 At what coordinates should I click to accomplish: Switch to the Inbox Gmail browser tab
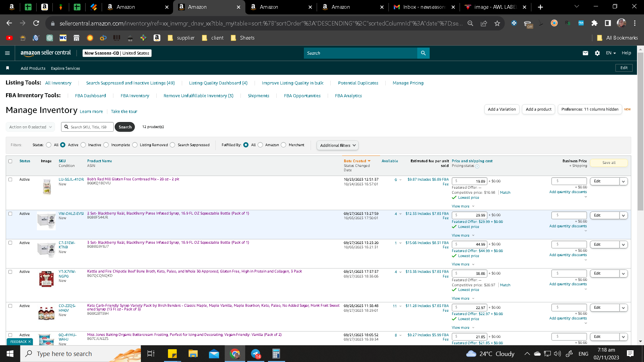424,7
